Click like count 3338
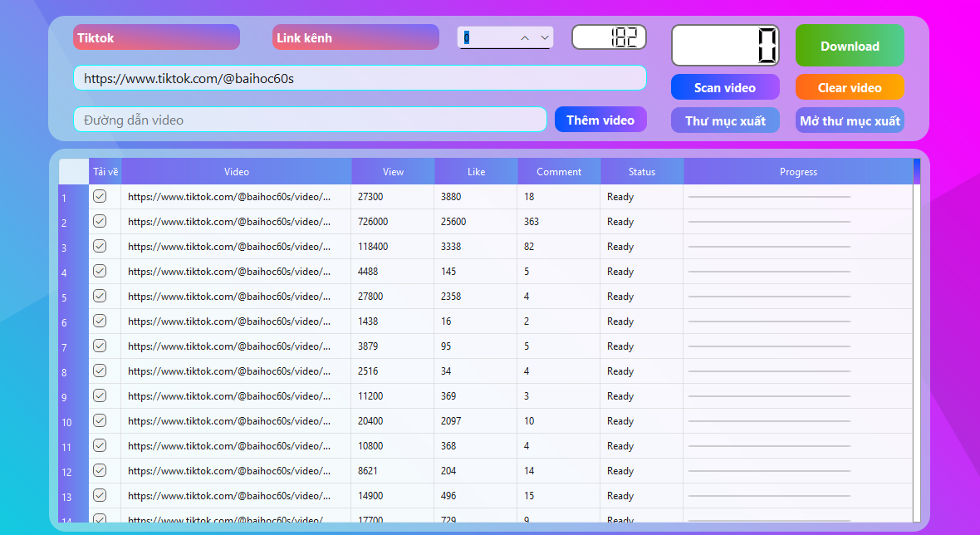 coord(451,246)
